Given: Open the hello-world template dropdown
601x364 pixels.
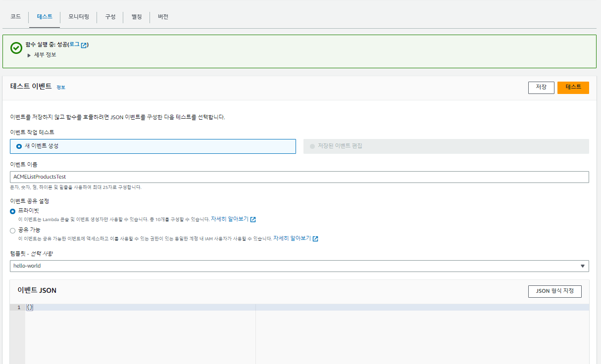Looking at the screenshot, I should tap(300, 266).
